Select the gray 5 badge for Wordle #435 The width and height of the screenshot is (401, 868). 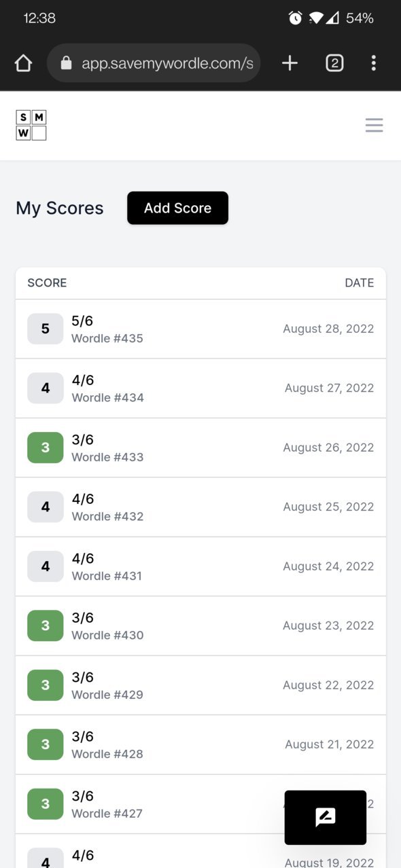click(x=46, y=329)
